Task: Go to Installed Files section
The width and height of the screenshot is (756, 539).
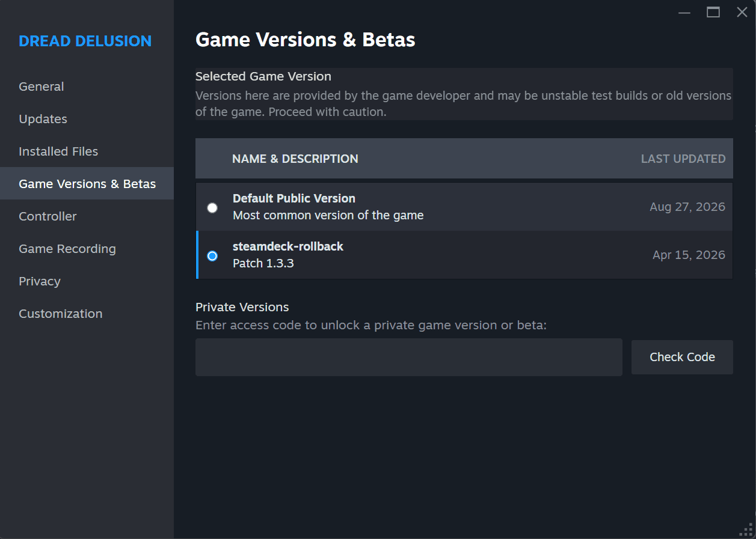Action: (x=87, y=151)
